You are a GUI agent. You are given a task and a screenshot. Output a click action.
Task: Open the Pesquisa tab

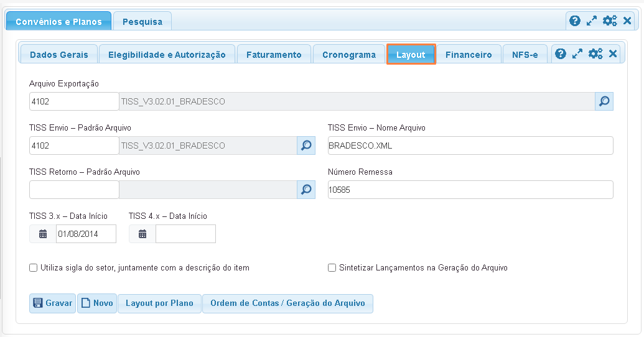[x=142, y=22]
